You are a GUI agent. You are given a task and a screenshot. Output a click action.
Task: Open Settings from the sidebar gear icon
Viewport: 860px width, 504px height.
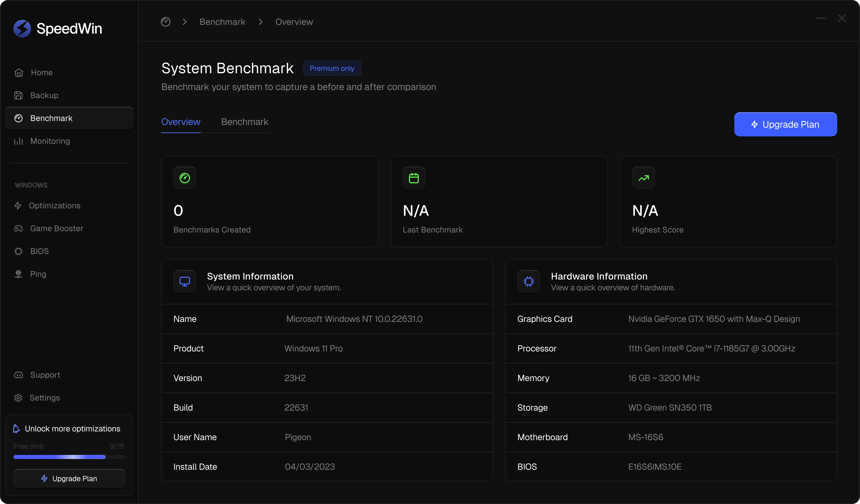[18, 397]
